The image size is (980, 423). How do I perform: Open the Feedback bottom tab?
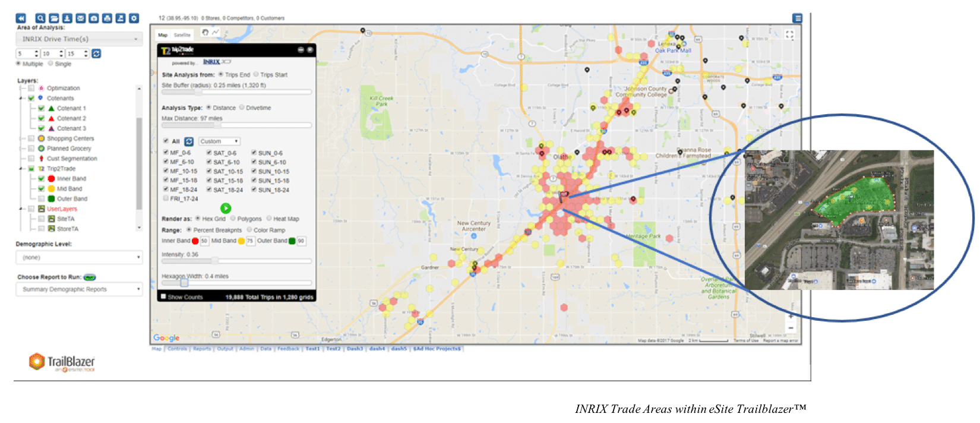tap(288, 349)
